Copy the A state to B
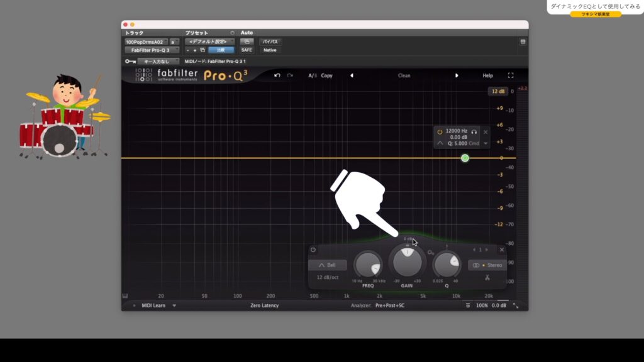 tap(326, 75)
